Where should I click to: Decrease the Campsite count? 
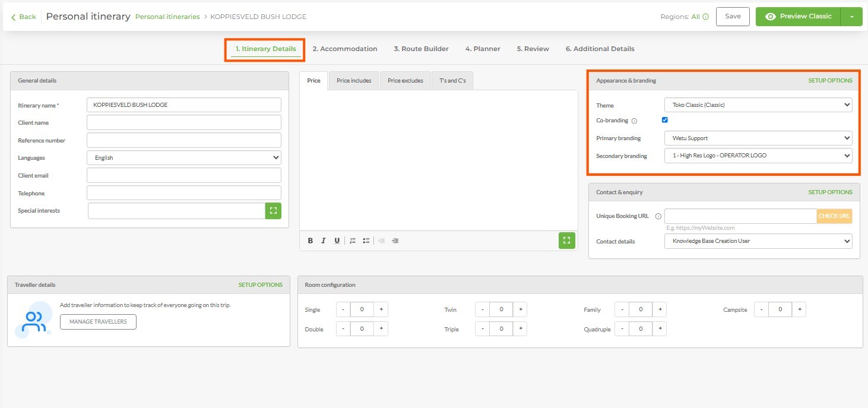tap(761, 309)
